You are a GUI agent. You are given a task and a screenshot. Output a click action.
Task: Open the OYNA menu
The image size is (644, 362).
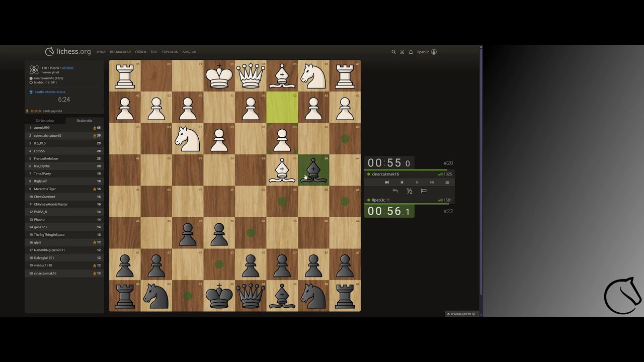(101, 52)
